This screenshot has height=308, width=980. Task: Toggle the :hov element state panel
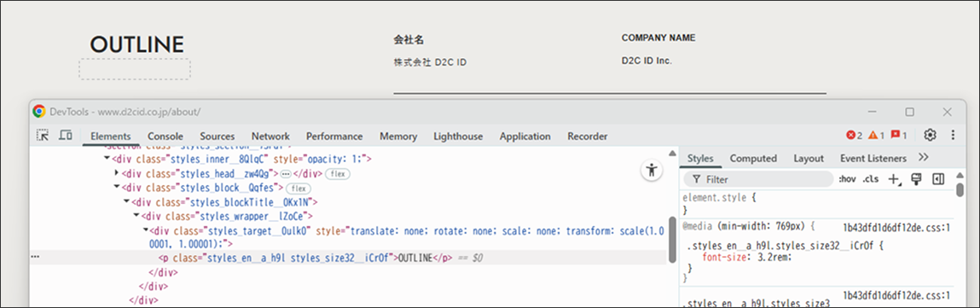[x=847, y=179]
